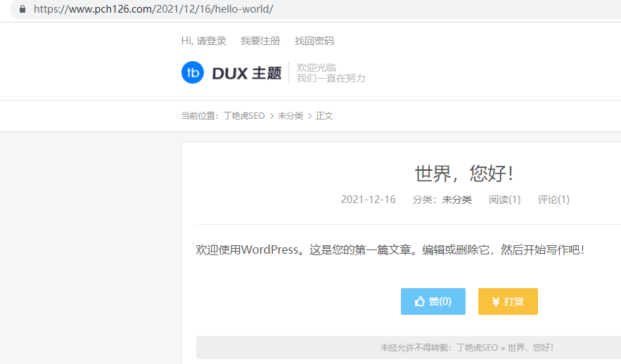
Task: Click the blue circular tb logo icon
Action: click(x=193, y=72)
